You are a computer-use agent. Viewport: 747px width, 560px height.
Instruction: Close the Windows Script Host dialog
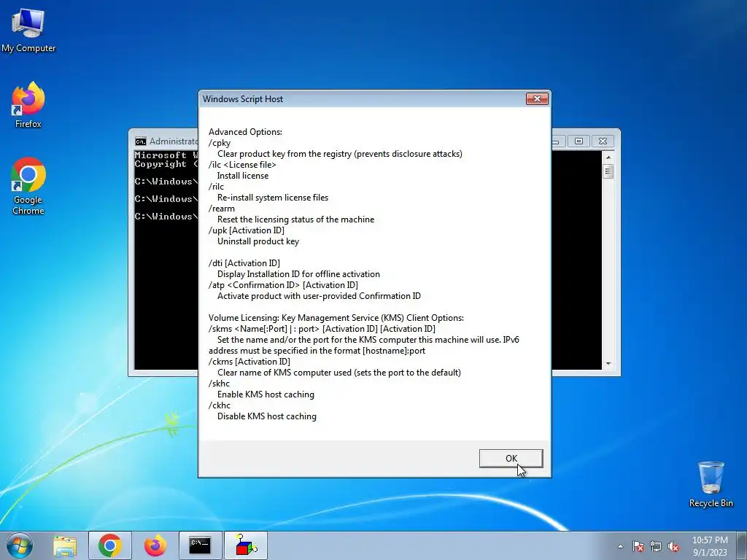pos(537,98)
